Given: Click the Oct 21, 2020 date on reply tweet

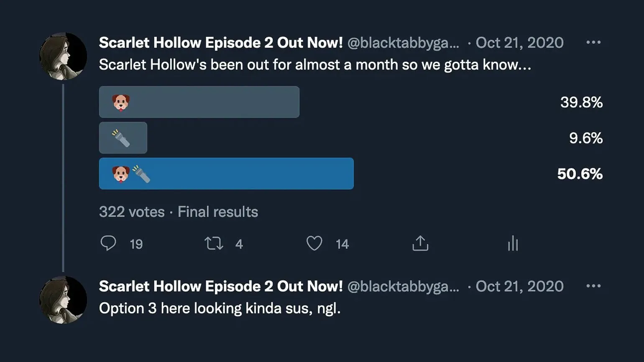Looking at the screenshot, I should coord(519,286).
